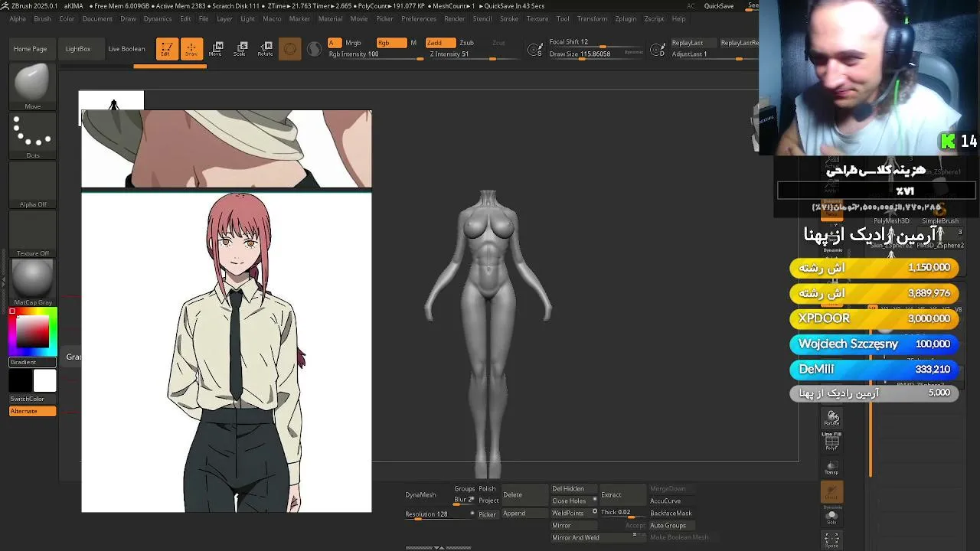Click the half-shaded sphere material icon

tap(314, 49)
